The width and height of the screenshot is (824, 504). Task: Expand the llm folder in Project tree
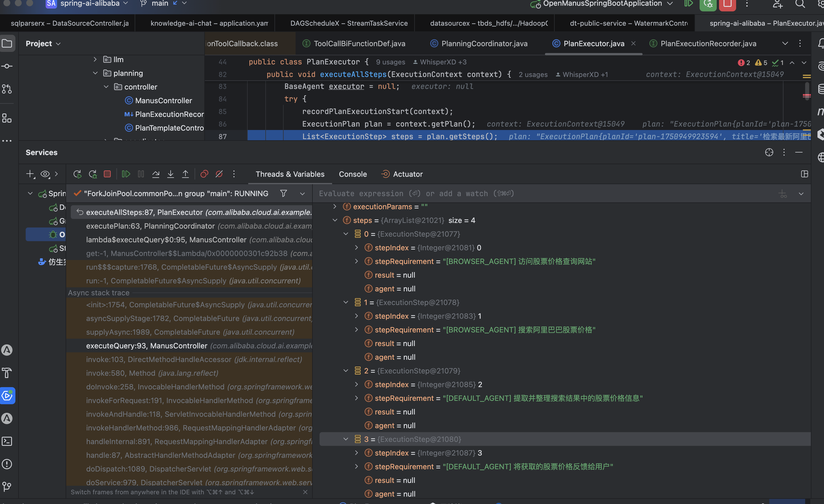coord(95,60)
